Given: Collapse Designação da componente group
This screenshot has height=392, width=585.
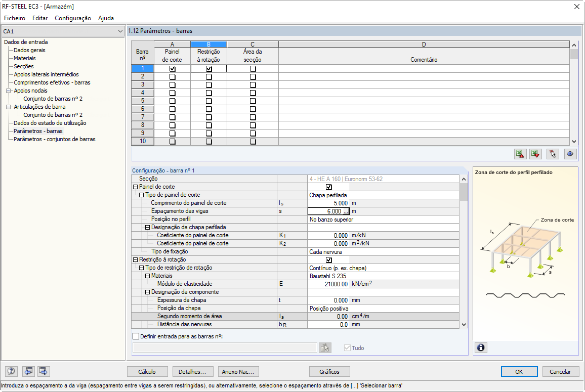Looking at the screenshot, I should 147,292.
